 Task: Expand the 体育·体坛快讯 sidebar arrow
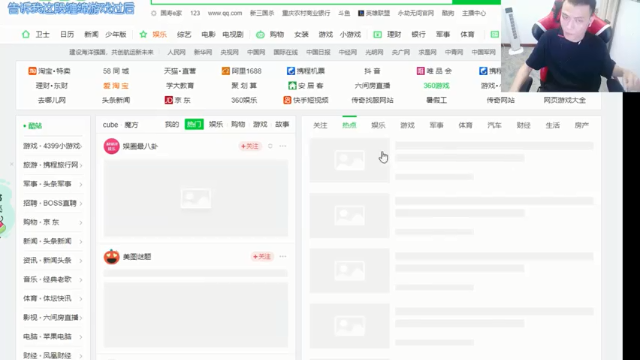pyautogui.click(x=81, y=299)
